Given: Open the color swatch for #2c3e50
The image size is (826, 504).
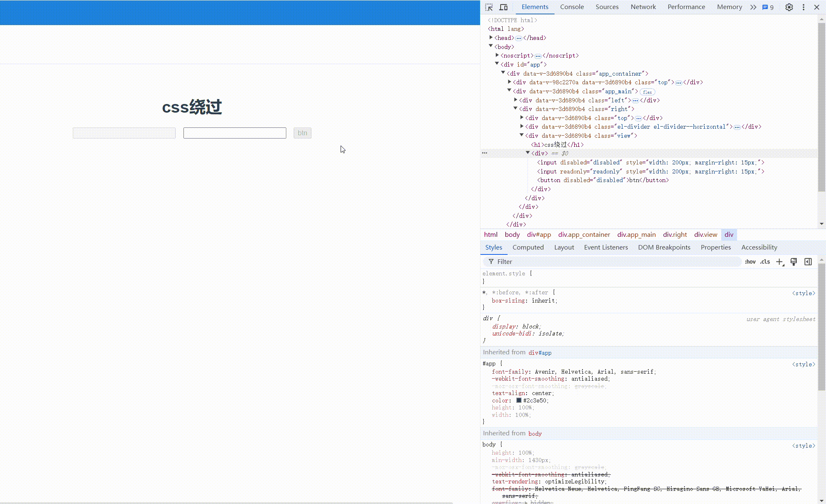Looking at the screenshot, I should [519, 400].
